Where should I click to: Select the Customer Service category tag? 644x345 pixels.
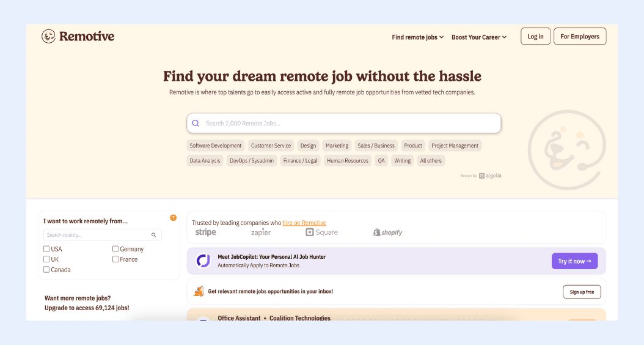271,146
